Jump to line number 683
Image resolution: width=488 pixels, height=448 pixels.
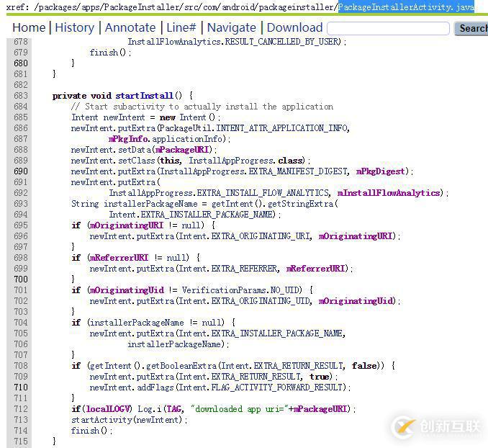[x=21, y=96]
